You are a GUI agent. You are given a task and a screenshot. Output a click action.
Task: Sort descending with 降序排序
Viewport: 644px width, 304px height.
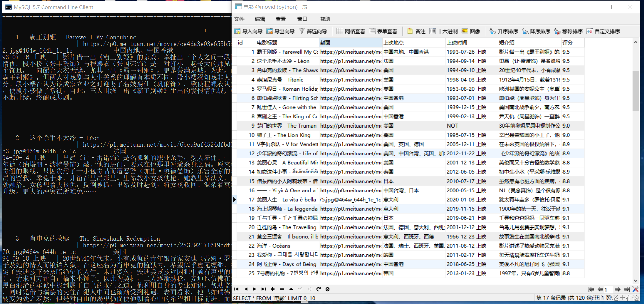coord(536,31)
